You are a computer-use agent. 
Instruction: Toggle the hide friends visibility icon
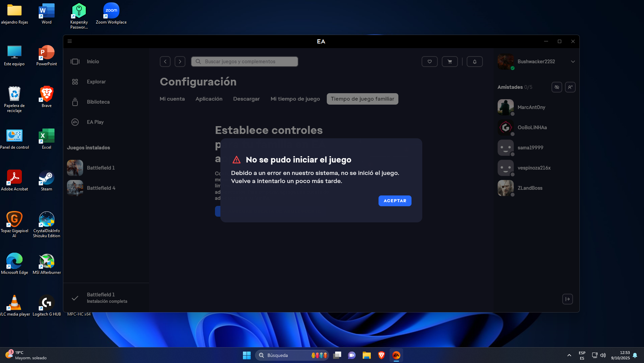pyautogui.click(x=557, y=87)
